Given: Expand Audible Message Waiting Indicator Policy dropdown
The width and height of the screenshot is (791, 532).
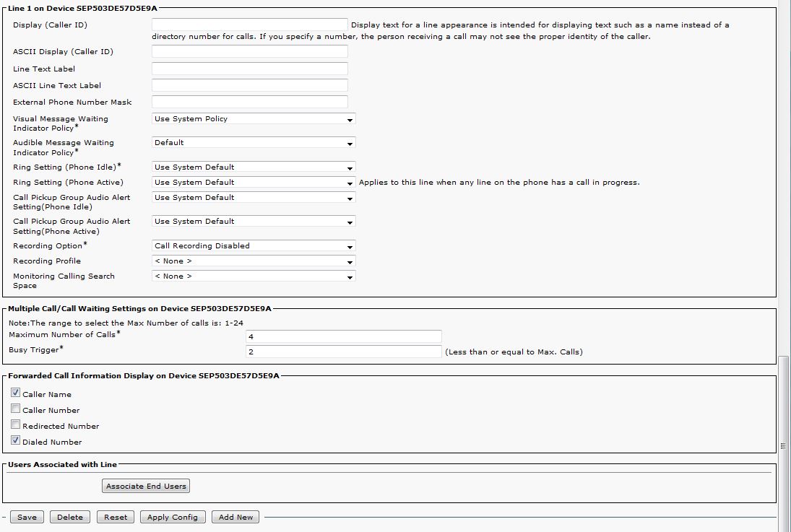Looking at the screenshot, I should pos(254,143).
